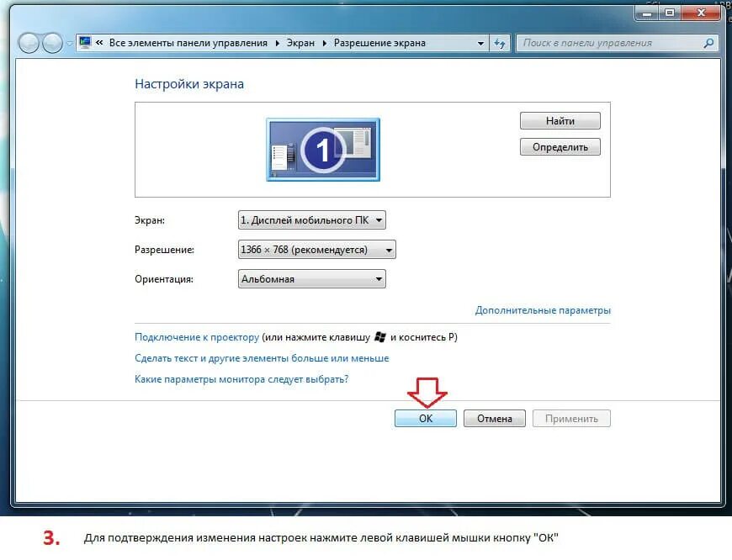The height and width of the screenshot is (560, 732).
Task: Minimize the screen resolution window
Action: pos(647,13)
